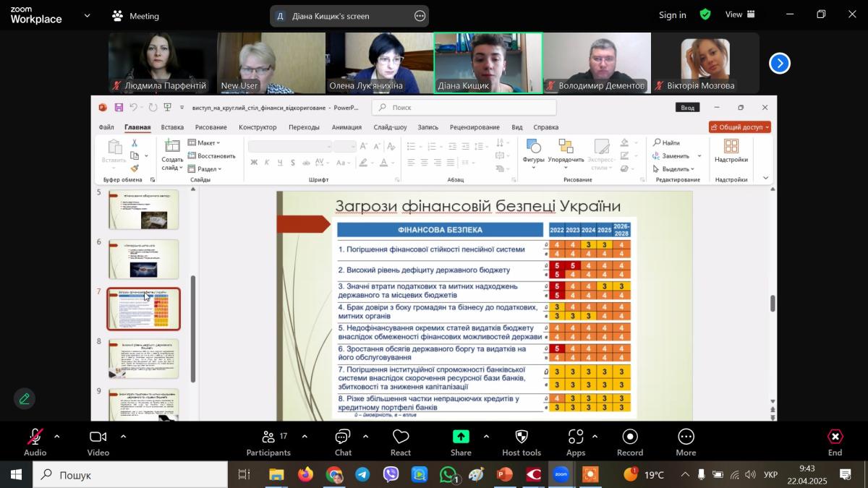The height and width of the screenshot is (488, 868).
Task: Expand audio options arrow next to Audio
Action: point(57,437)
